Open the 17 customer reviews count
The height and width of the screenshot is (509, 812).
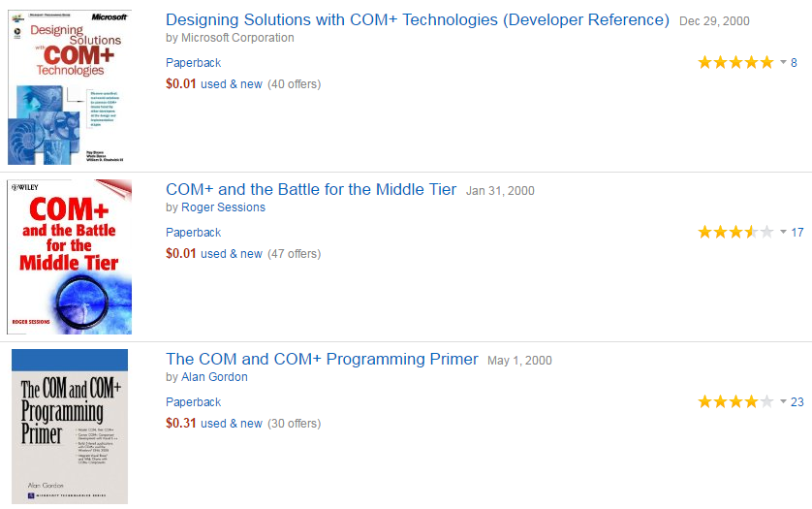(797, 233)
